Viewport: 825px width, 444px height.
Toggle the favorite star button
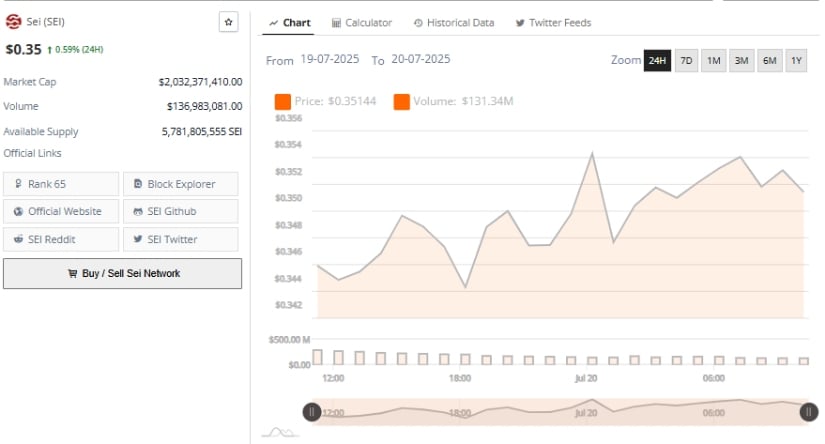228,22
